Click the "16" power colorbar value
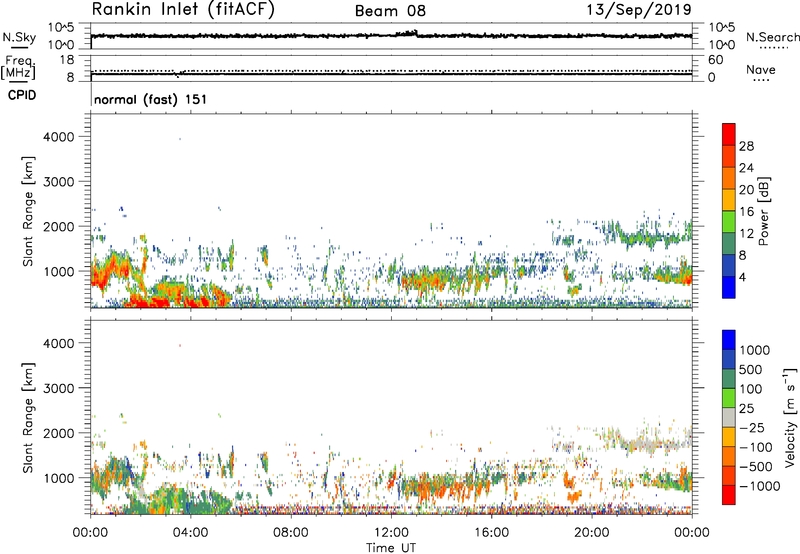The height and width of the screenshot is (554, 800). 746,212
